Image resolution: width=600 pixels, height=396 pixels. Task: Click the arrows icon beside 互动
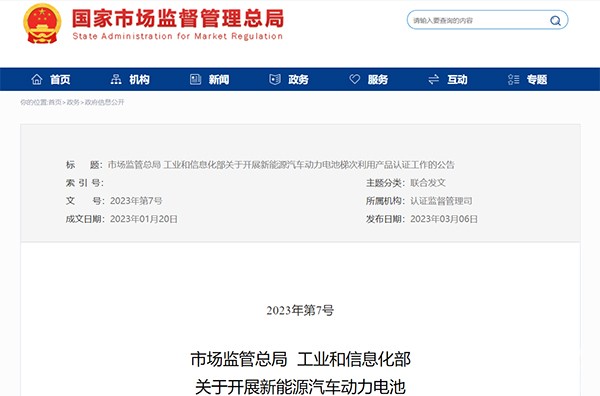434,79
